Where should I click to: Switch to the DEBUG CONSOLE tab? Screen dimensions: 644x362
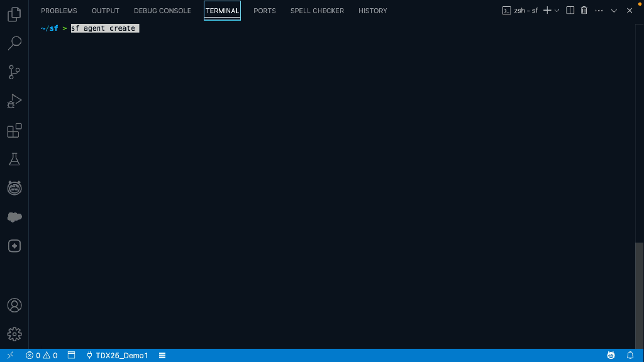coord(162,11)
